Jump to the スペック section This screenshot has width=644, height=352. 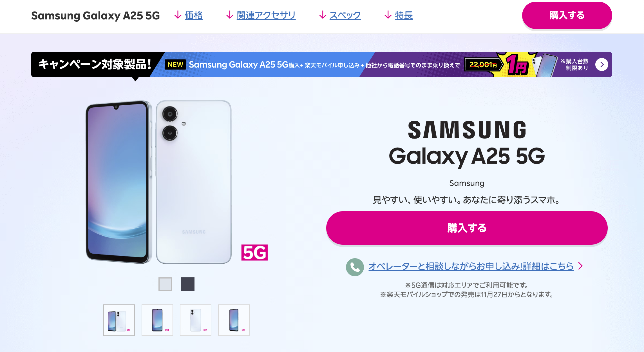click(x=345, y=15)
